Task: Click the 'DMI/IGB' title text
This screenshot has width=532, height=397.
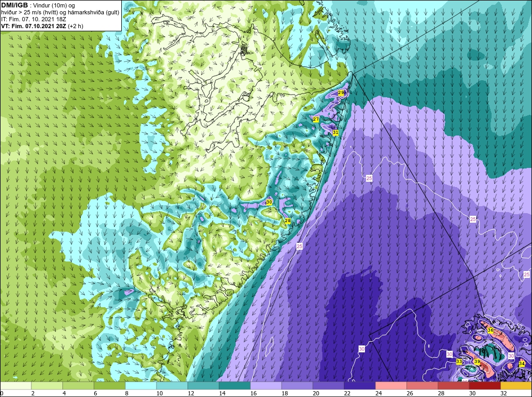Action: pos(14,5)
